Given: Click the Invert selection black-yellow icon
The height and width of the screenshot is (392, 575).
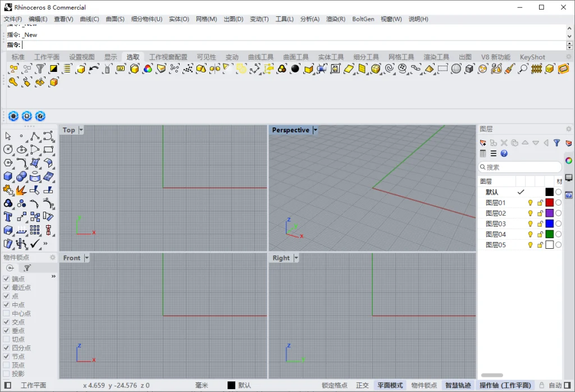Looking at the screenshot, I should click(54, 69).
